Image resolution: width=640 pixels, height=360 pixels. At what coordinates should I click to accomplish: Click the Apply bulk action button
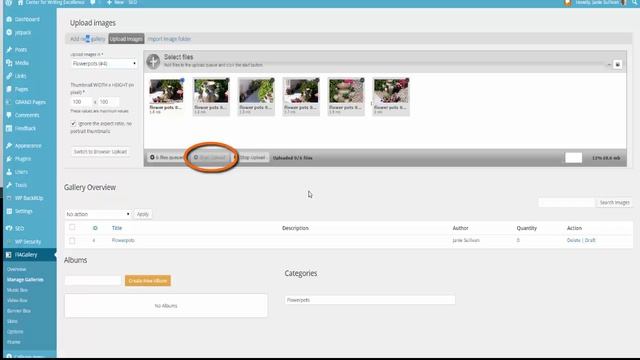142,214
